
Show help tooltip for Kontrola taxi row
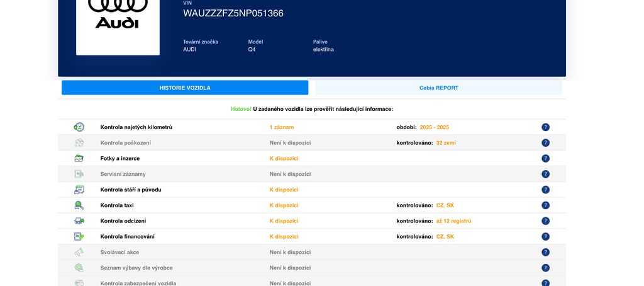[545, 205]
